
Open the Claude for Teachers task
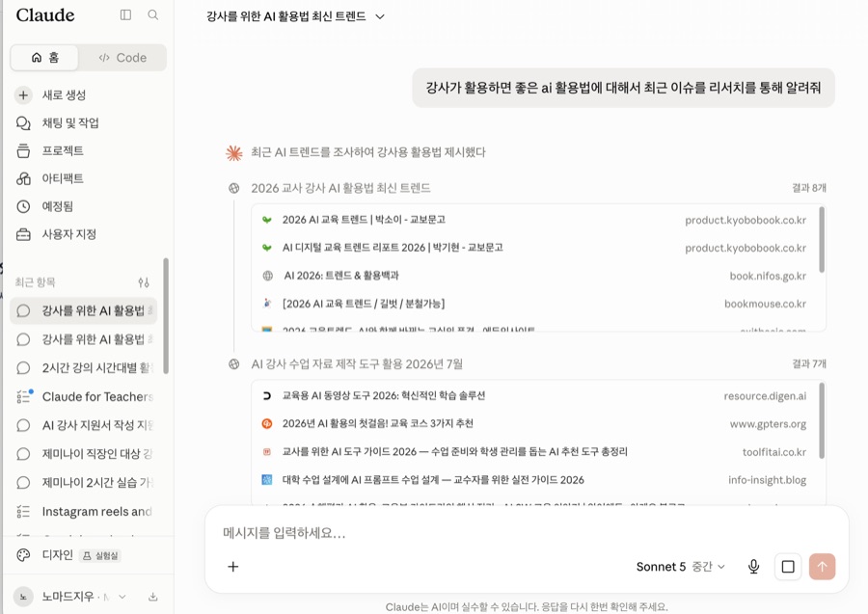tap(84, 396)
